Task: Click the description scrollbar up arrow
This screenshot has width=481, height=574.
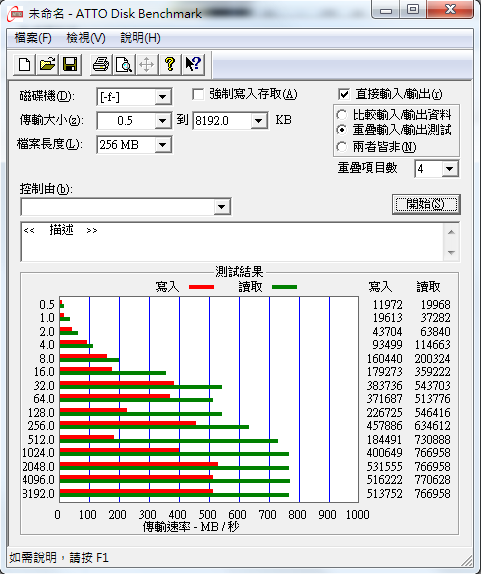Action: coord(451,232)
